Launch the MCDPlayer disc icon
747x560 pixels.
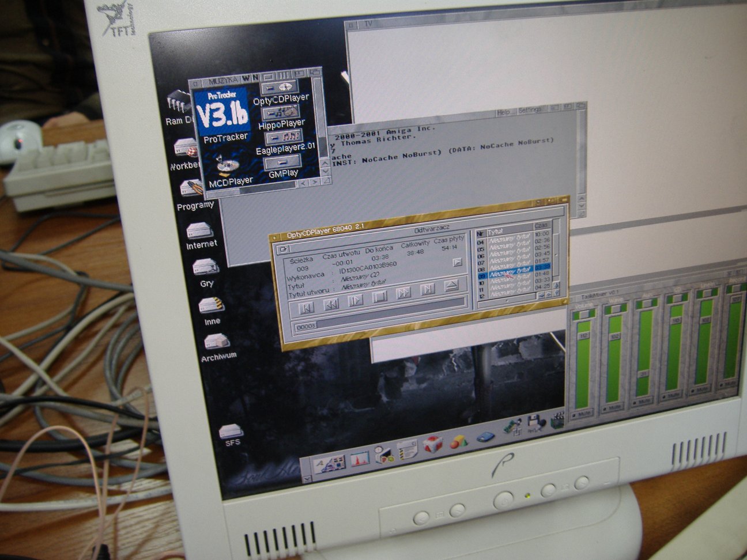228,166
